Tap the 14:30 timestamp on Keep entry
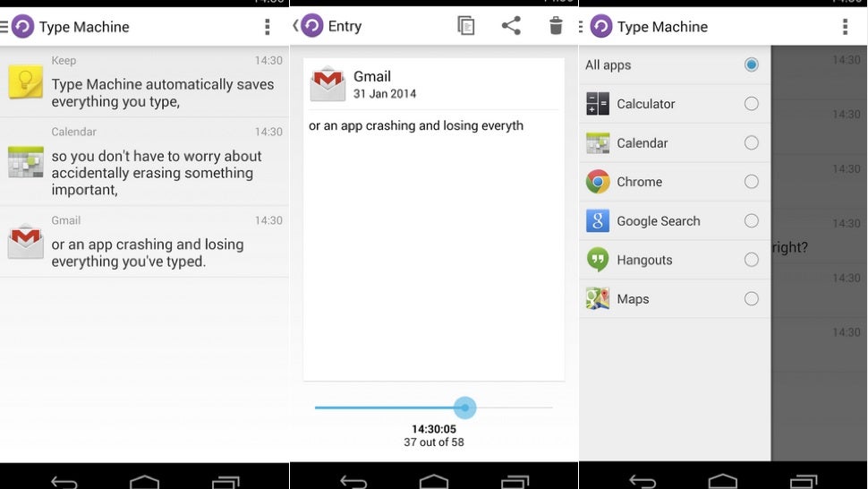 (x=268, y=60)
